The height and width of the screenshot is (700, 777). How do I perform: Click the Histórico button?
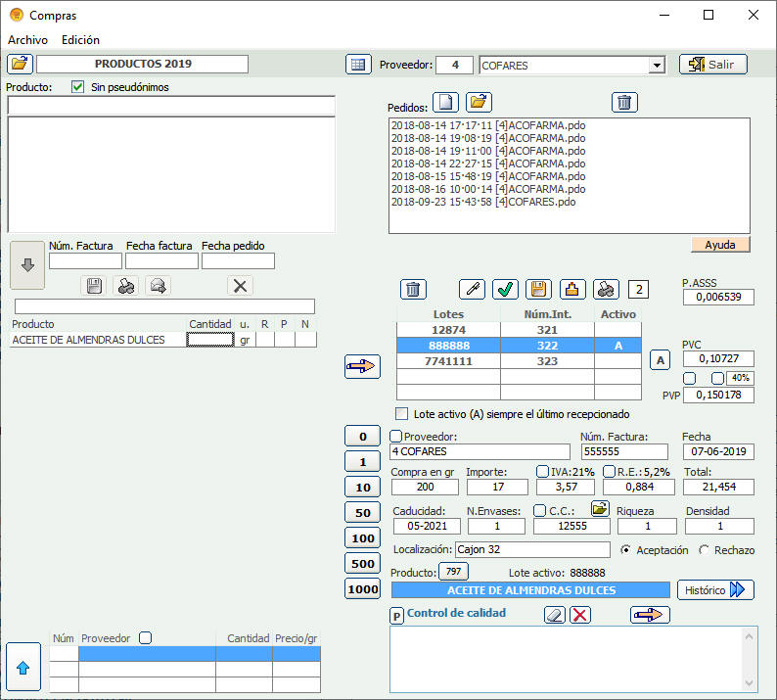(715, 589)
